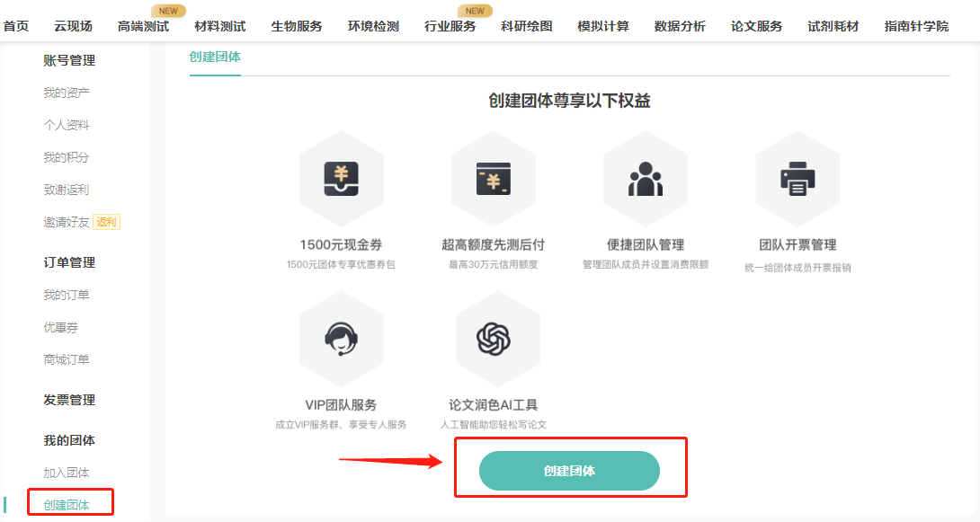Open 个人资料 from 账号管理
Viewport: 980px width, 522px height.
point(69,124)
